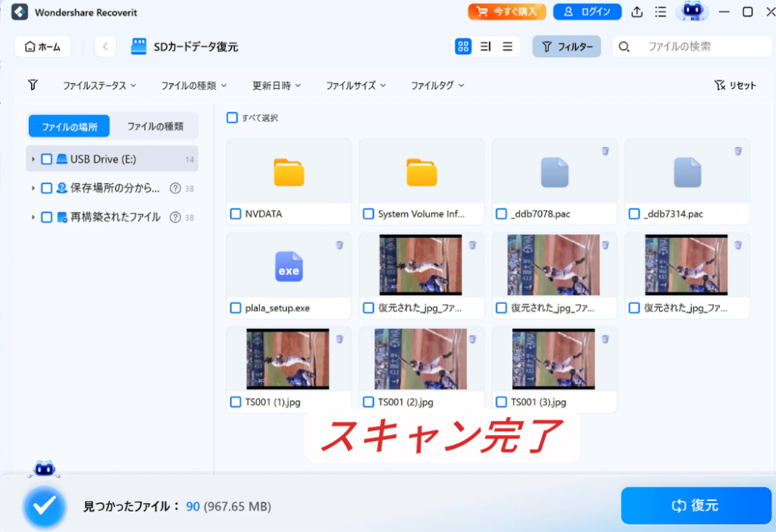776x532 pixels.
Task: Click the plala_setup.exe file icon
Action: pyautogui.click(x=289, y=268)
